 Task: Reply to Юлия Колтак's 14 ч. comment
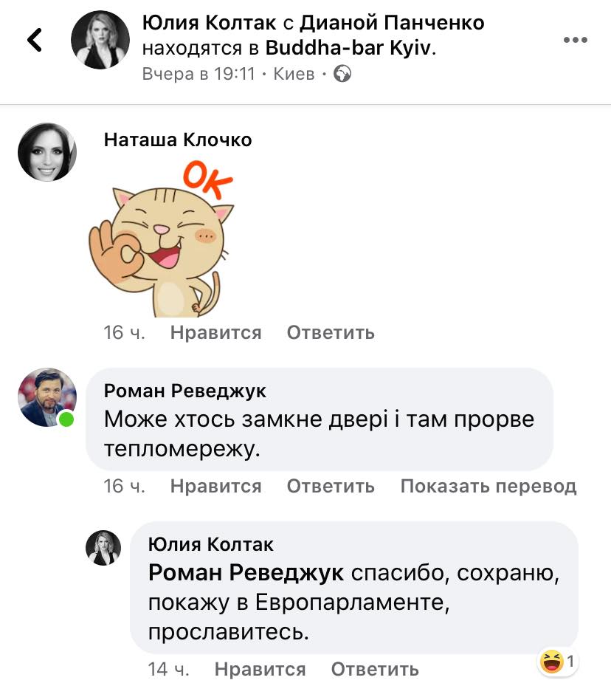coord(375,669)
